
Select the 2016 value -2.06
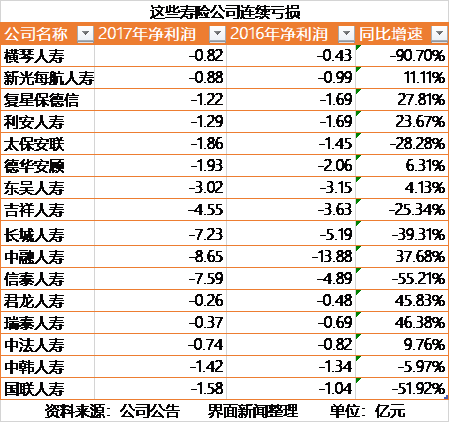point(335,165)
